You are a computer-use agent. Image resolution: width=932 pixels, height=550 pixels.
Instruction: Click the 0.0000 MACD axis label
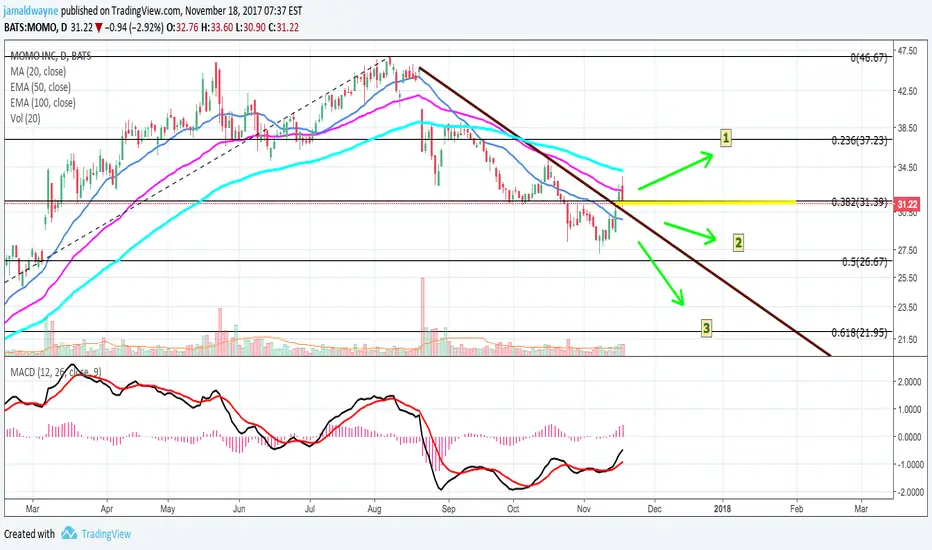point(909,437)
